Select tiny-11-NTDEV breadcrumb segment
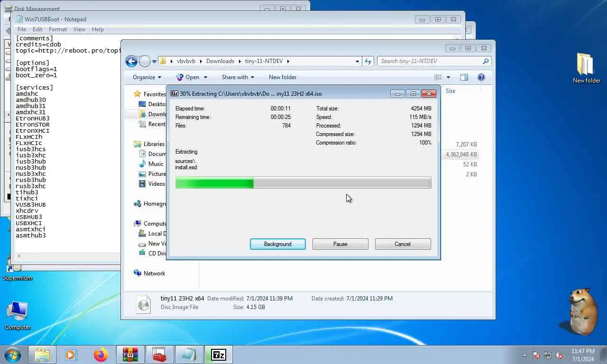Image resolution: width=607 pixels, height=364 pixels. coord(264,61)
